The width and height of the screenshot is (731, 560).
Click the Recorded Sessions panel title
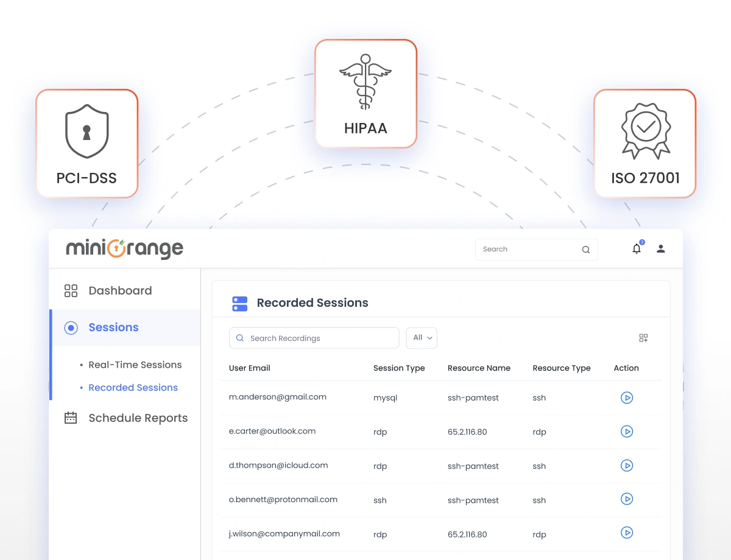313,303
